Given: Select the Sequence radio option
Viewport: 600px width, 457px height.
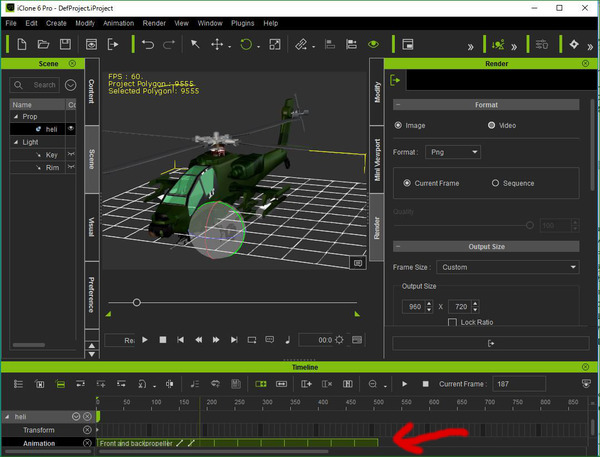Looking at the screenshot, I should pyautogui.click(x=495, y=183).
